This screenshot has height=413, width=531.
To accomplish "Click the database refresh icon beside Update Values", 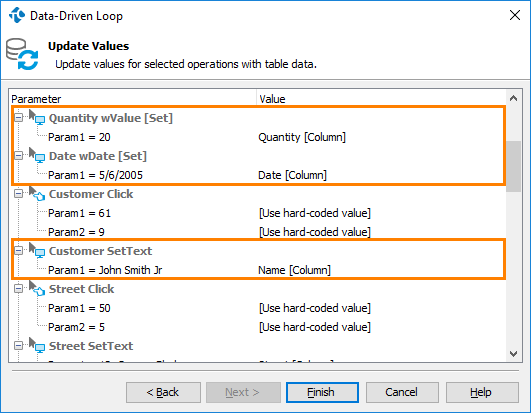I will click(22, 54).
